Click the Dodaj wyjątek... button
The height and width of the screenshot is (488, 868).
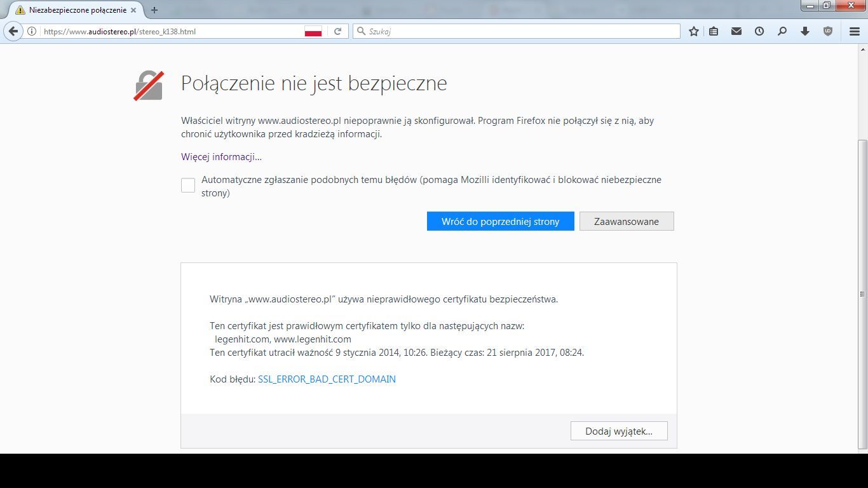pyautogui.click(x=619, y=431)
